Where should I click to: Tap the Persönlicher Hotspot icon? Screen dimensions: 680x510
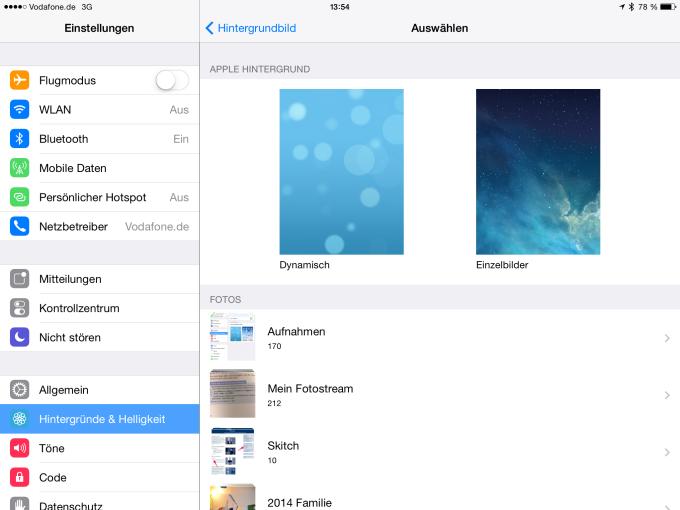[x=20, y=197]
